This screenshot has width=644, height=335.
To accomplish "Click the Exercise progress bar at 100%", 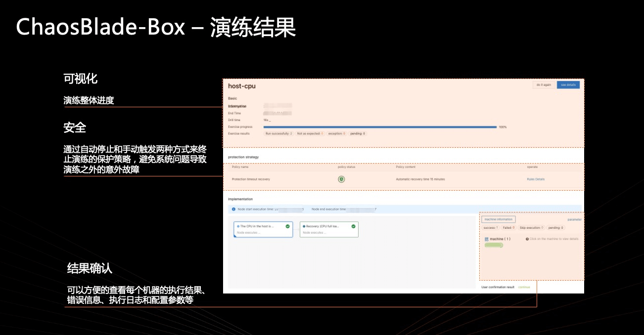I will [380, 127].
